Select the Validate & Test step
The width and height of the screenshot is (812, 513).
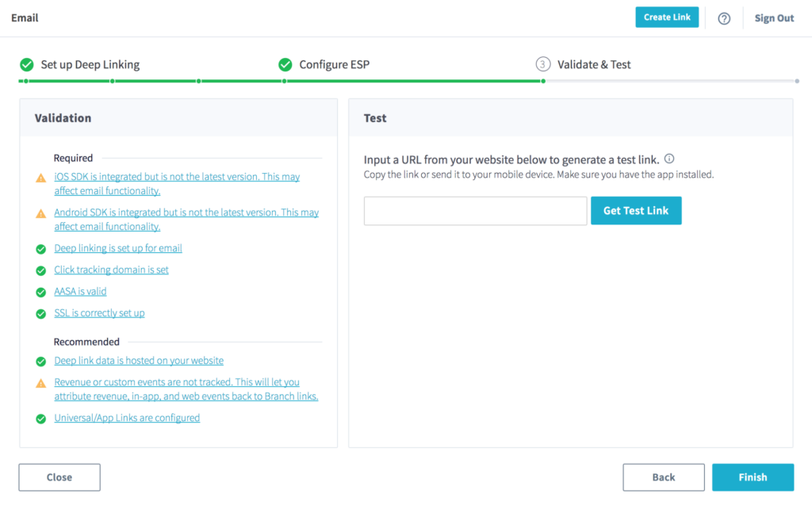pyautogui.click(x=593, y=65)
